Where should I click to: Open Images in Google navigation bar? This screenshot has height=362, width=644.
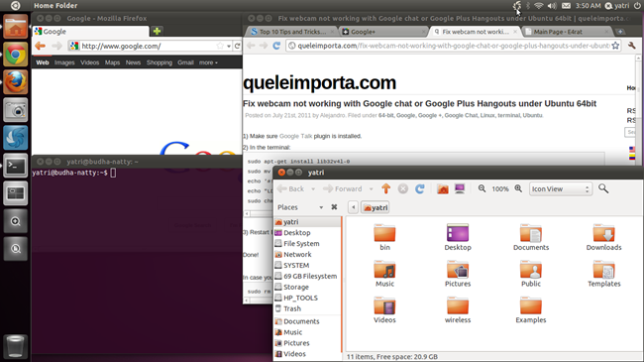64,62
